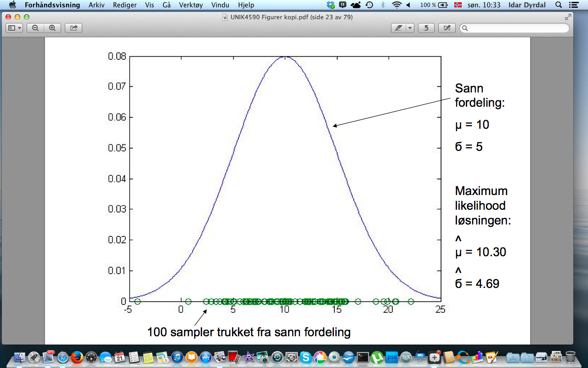Image resolution: width=588 pixels, height=368 pixels.
Task: Open App Store icon in dock
Action: (x=206, y=357)
